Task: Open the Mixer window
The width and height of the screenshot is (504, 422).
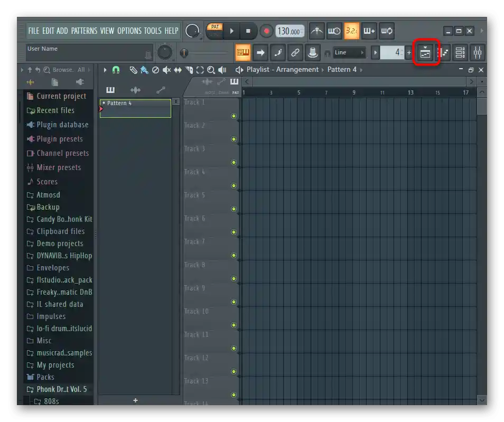Action: [477, 52]
